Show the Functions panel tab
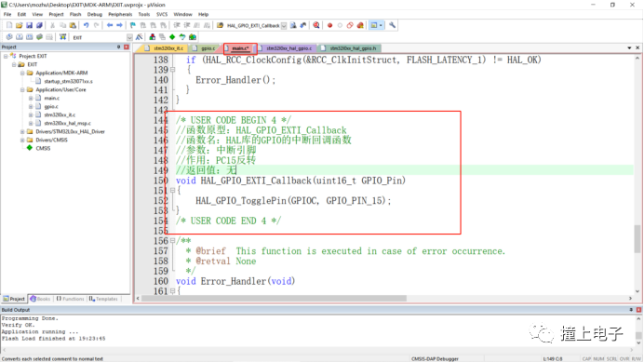 point(70,299)
